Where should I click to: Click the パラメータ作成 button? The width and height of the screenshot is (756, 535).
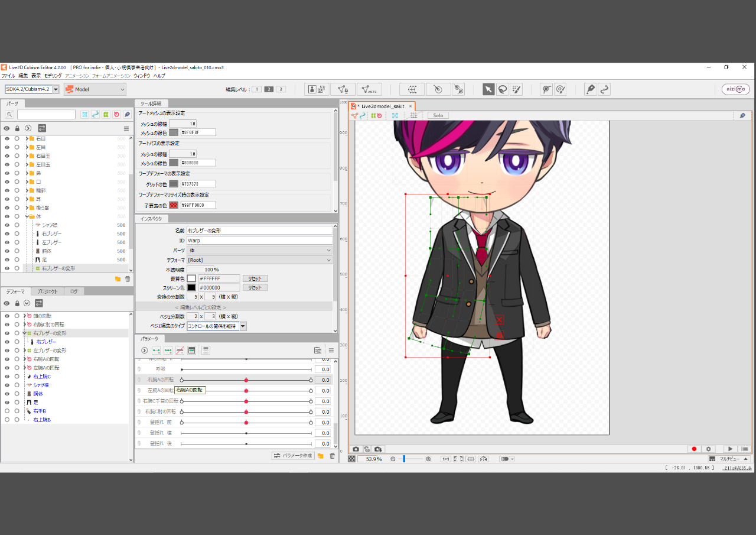(292, 456)
